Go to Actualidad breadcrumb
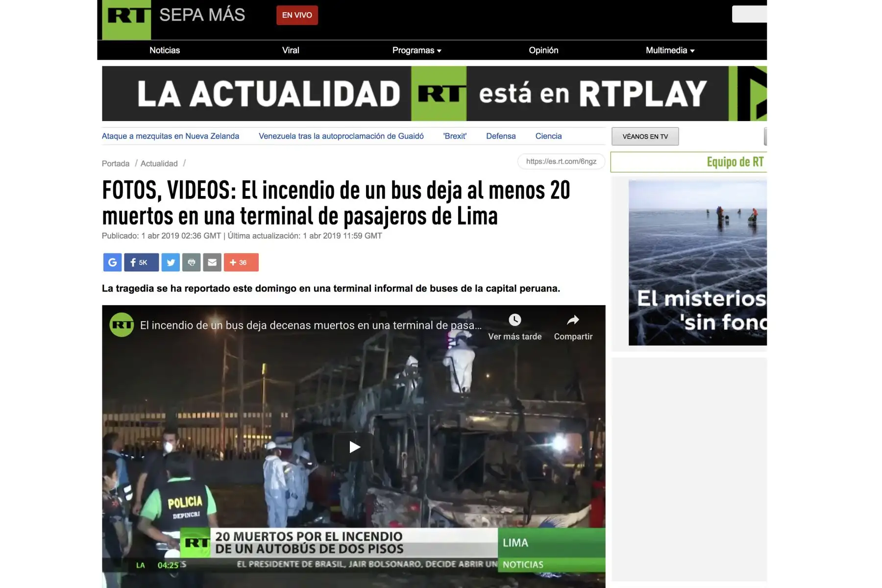 pos(159,164)
